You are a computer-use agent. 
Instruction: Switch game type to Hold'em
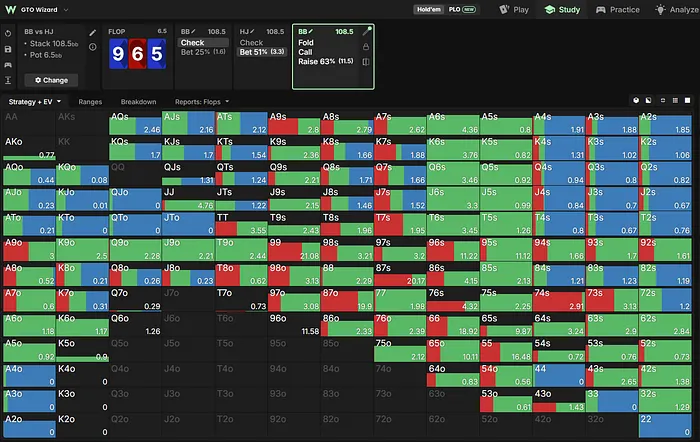(429, 9)
